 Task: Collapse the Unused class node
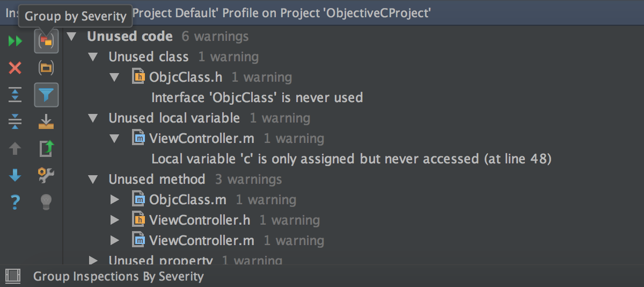pos(93,57)
